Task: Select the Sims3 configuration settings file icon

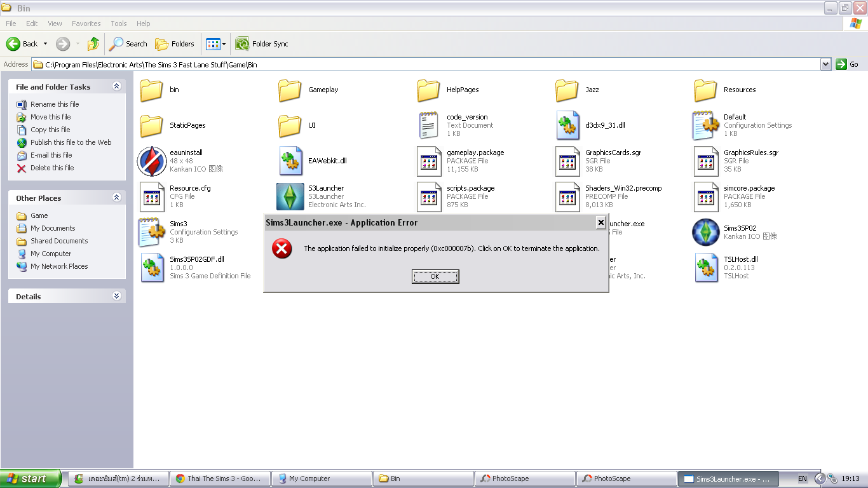Action: point(151,232)
